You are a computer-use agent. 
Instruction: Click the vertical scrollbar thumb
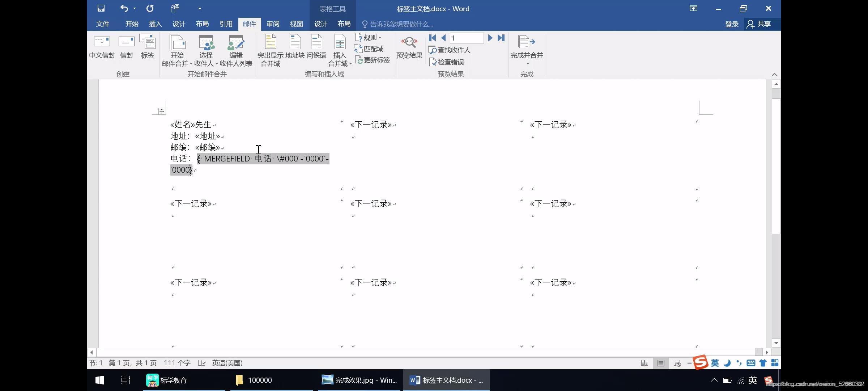click(x=776, y=167)
